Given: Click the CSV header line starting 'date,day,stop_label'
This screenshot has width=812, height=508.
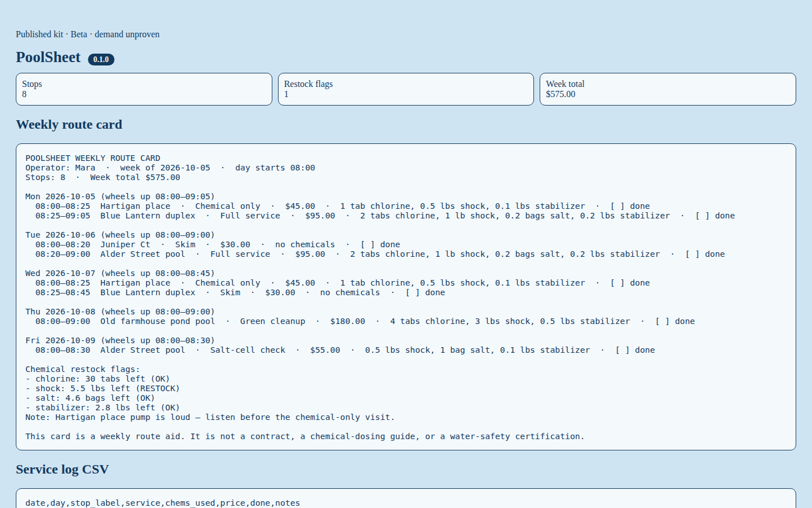Looking at the screenshot, I should click(163, 503).
